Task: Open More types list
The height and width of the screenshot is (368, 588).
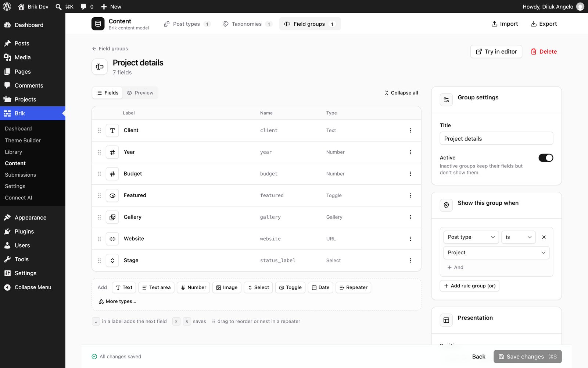Action: (117, 301)
